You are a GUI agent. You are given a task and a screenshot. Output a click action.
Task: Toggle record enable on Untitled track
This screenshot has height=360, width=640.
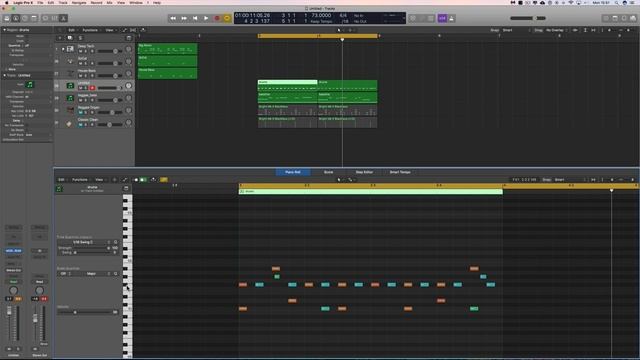tap(92, 88)
